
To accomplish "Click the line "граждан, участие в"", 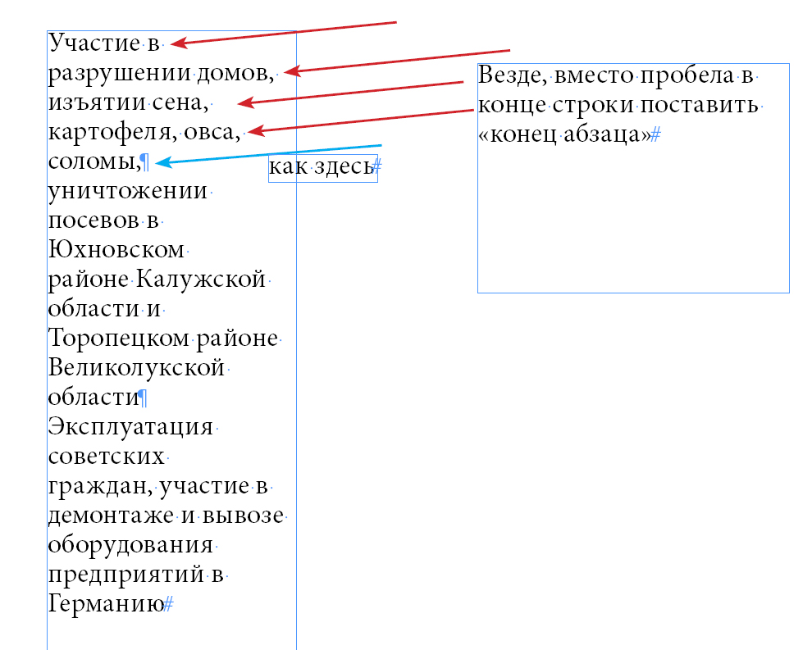I will (158, 486).
